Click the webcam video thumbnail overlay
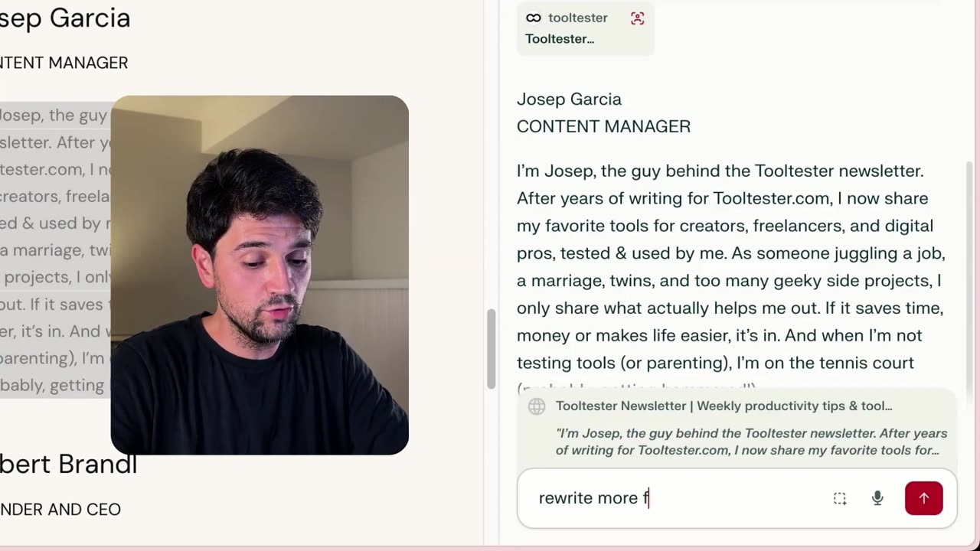Viewport: 980px width, 551px height. (260, 275)
